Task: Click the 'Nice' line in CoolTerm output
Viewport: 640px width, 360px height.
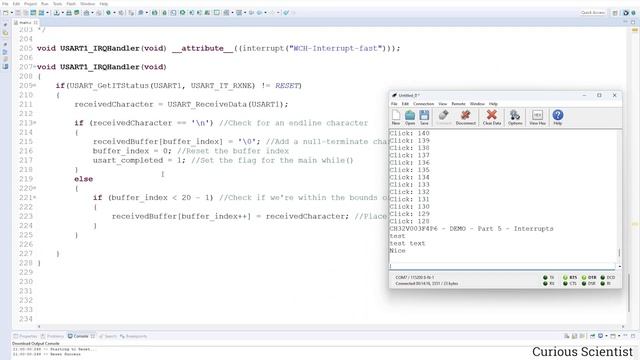Action: pyautogui.click(x=397, y=251)
